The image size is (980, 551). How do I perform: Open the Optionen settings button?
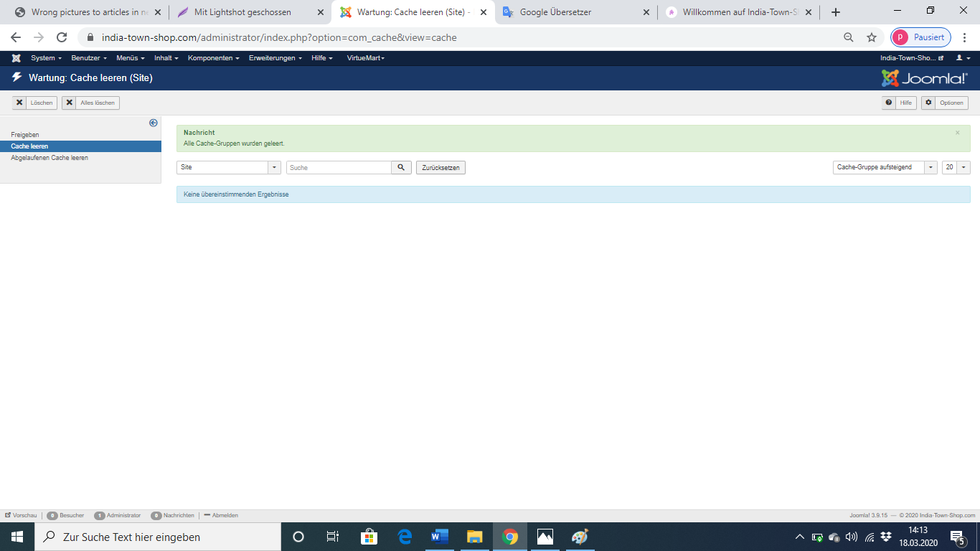pyautogui.click(x=945, y=103)
